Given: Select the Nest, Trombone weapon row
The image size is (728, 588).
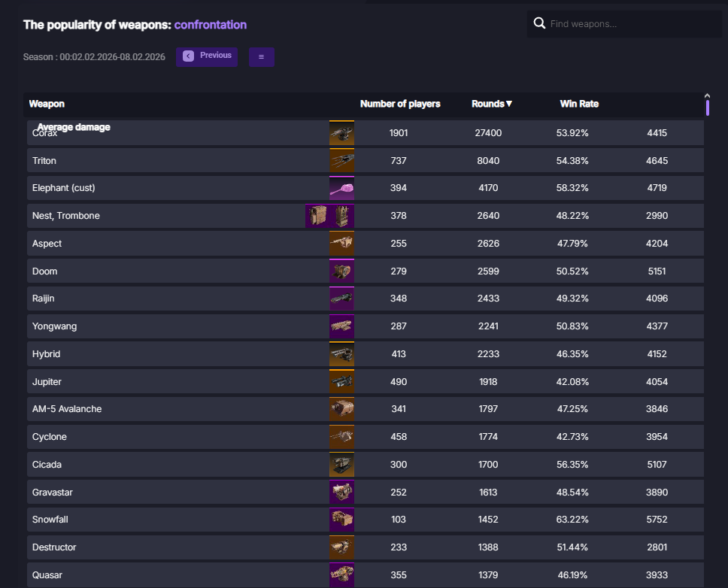Looking at the screenshot, I should pos(66,216).
